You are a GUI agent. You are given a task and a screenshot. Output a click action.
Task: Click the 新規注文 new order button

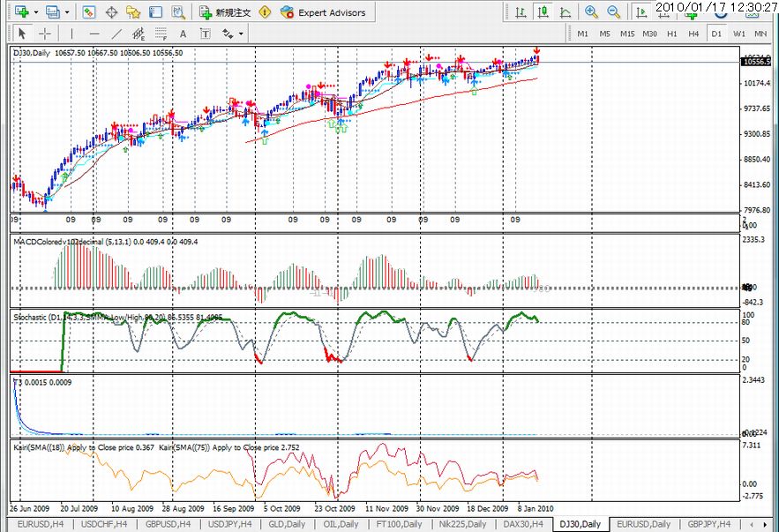tap(225, 12)
